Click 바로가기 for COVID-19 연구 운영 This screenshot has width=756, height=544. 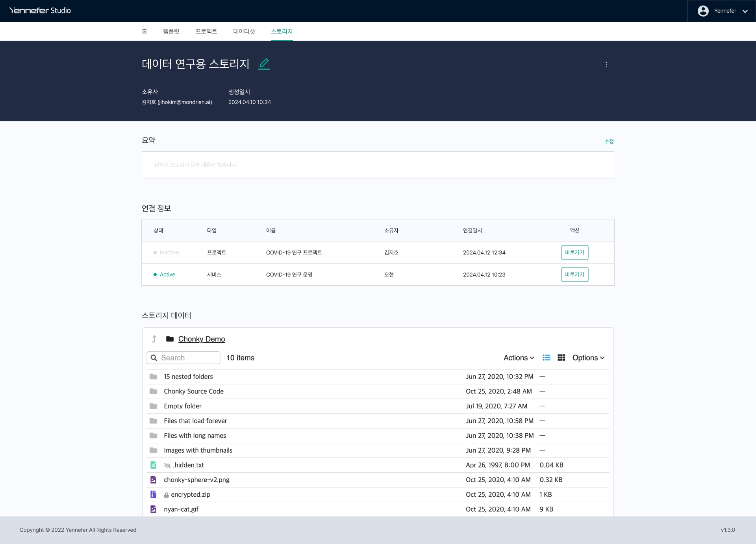[574, 275]
